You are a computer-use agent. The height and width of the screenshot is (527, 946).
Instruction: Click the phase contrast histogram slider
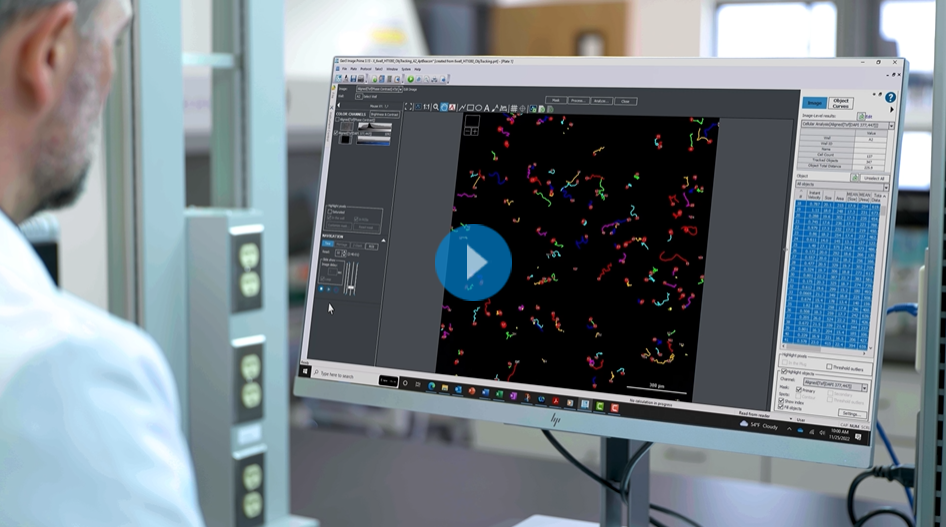374,128
